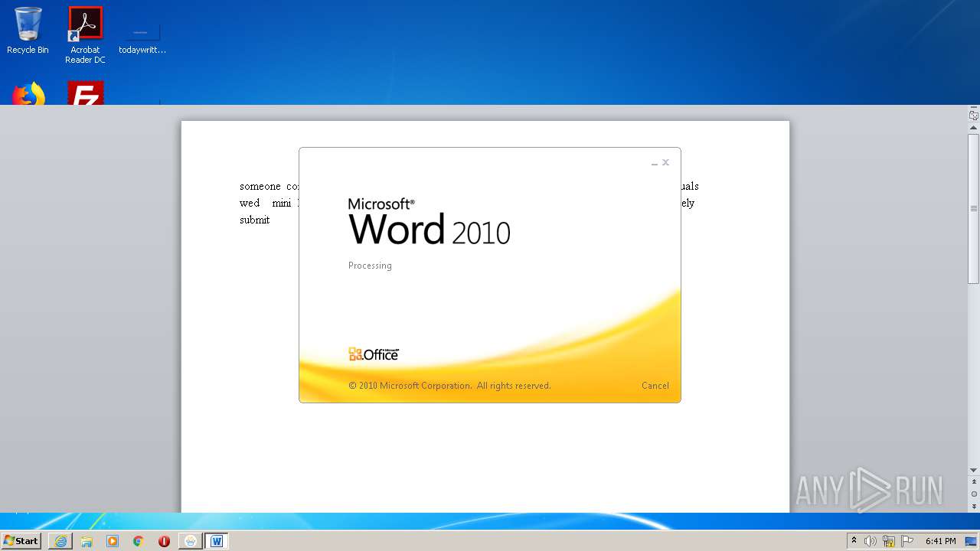The image size is (980, 551).
Task: Activate the Word taskbar button
Action: pos(217,541)
